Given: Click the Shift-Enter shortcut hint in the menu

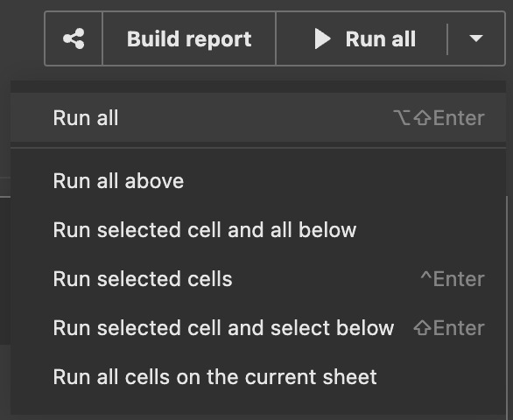Looking at the screenshot, I should (x=449, y=328).
